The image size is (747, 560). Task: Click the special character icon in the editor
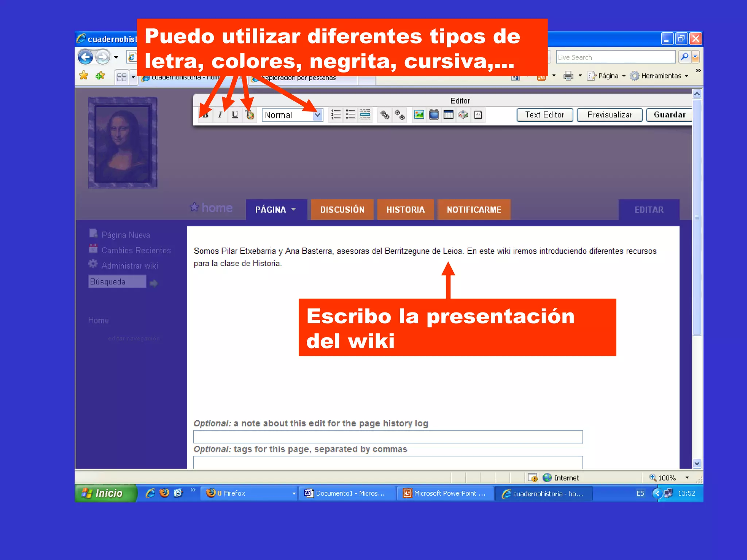pos(463,115)
